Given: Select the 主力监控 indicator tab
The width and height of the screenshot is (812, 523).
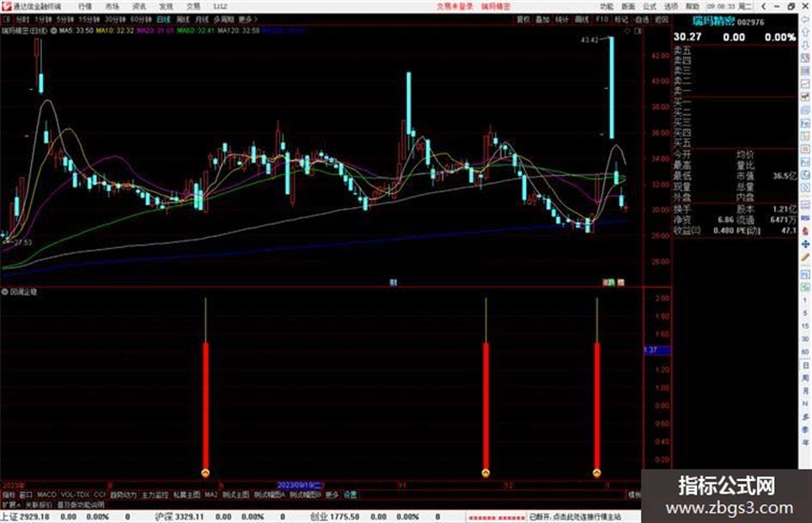Looking at the screenshot, I should pyautogui.click(x=156, y=495).
